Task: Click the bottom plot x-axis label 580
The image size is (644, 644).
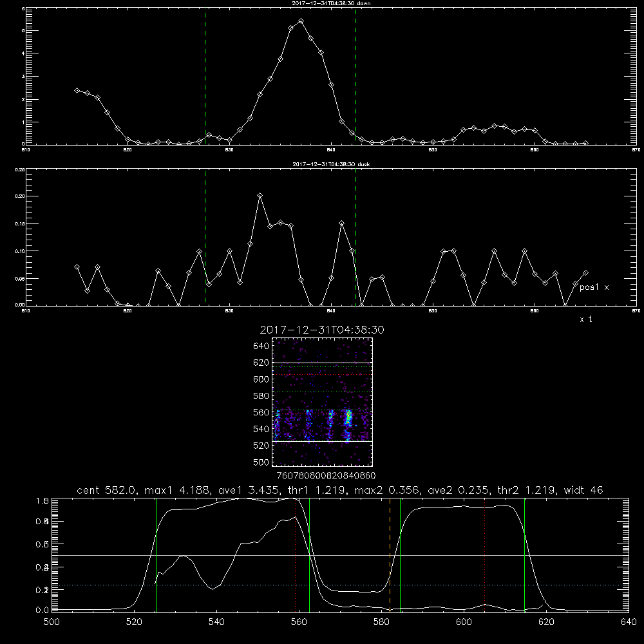Action: click(x=381, y=622)
